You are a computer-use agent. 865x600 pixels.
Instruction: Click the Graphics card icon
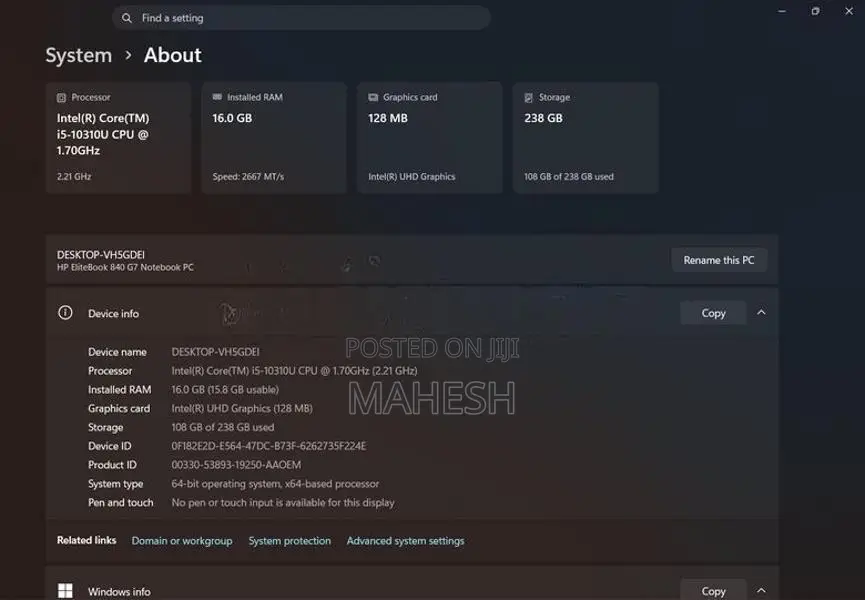pyautogui.click(x=373, y=97)
